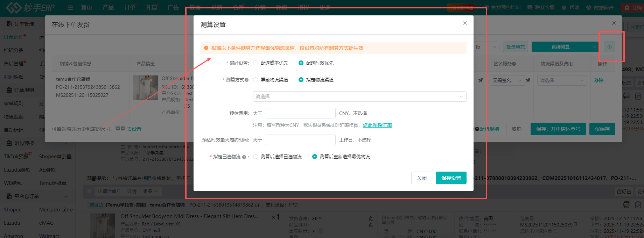
Task: Open the 无需签名 signature service dropdown
Action: 507,80
